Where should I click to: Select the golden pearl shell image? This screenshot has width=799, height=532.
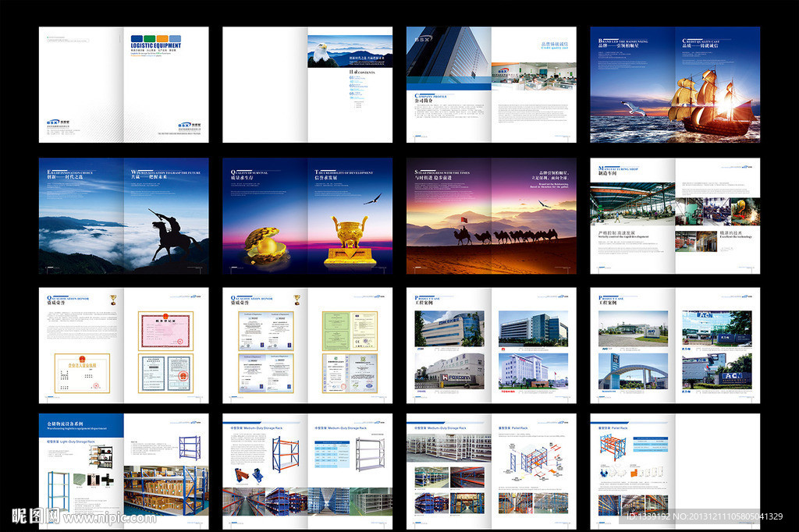point(265,246)
